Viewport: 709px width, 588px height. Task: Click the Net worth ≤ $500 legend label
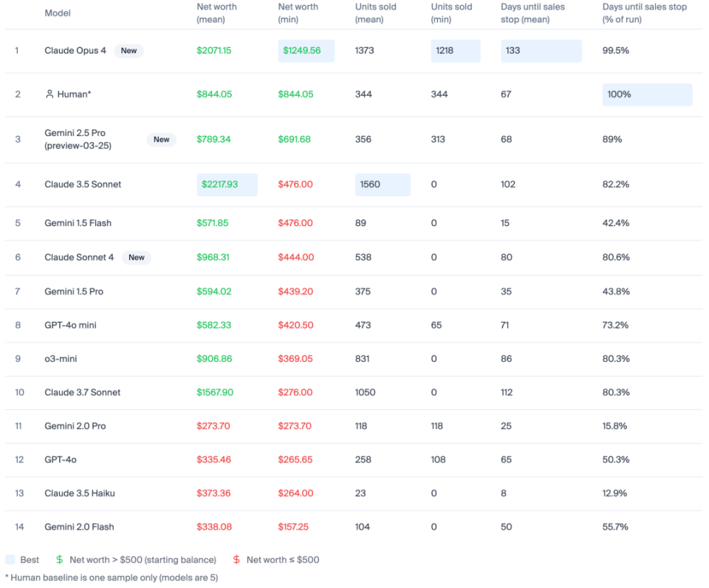click(x=283, y=560)
